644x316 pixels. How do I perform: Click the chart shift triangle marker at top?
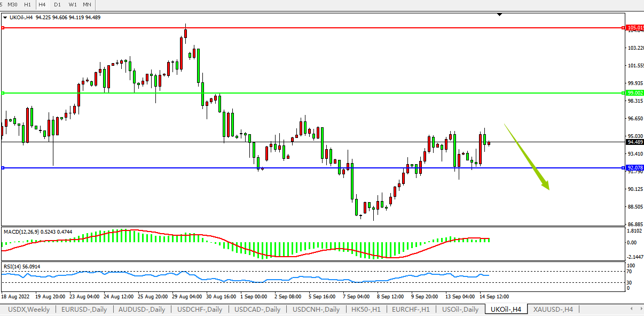[x=499, y=15]
